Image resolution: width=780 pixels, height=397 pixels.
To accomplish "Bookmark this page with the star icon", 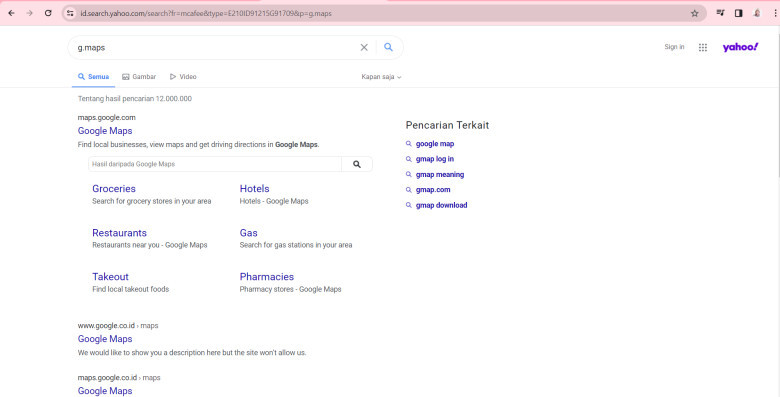I will click(x=694, y=13).
